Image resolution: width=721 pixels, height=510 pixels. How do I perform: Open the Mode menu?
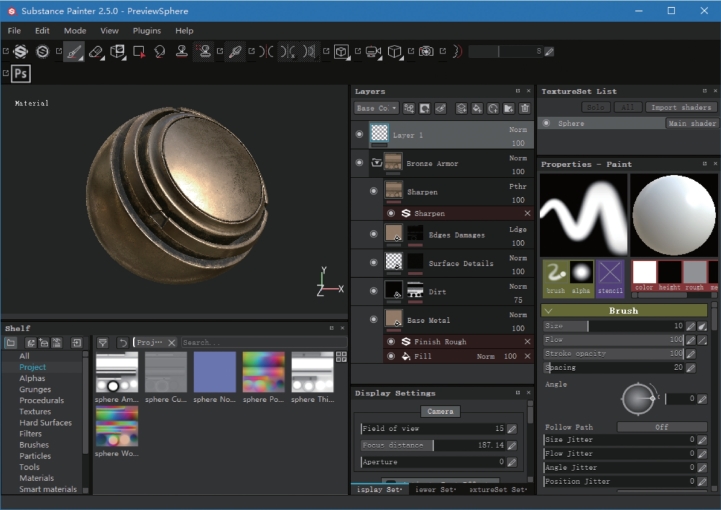pos(75,31)
